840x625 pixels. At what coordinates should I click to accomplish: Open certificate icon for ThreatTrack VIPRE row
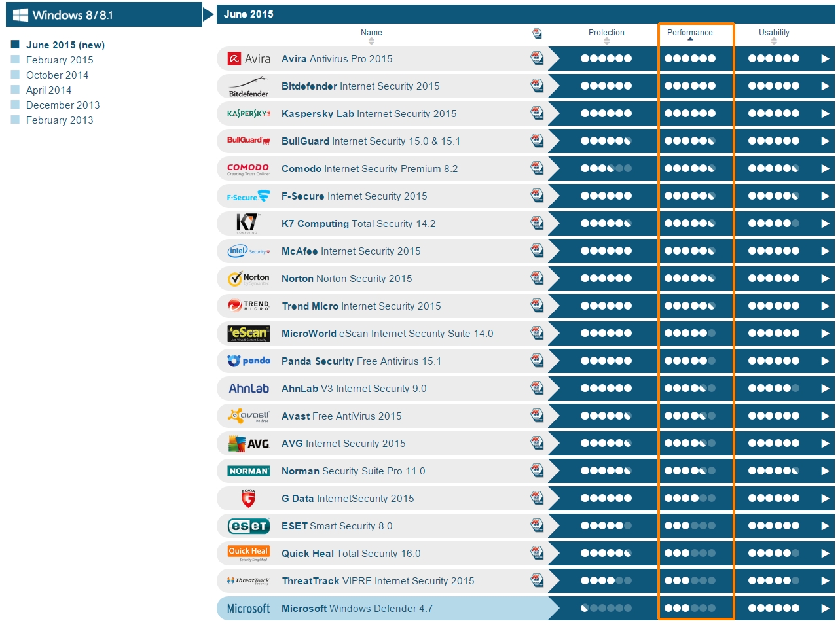(537, 580)
